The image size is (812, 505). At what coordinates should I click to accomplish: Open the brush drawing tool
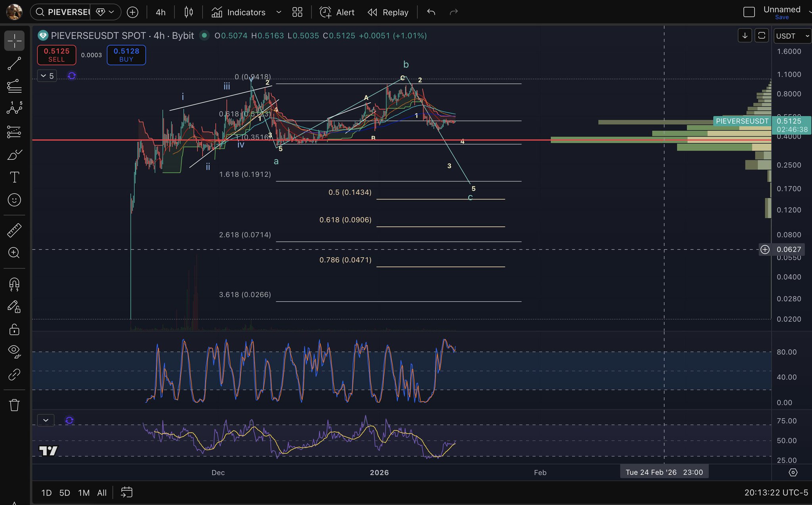(x=14, y=155)
